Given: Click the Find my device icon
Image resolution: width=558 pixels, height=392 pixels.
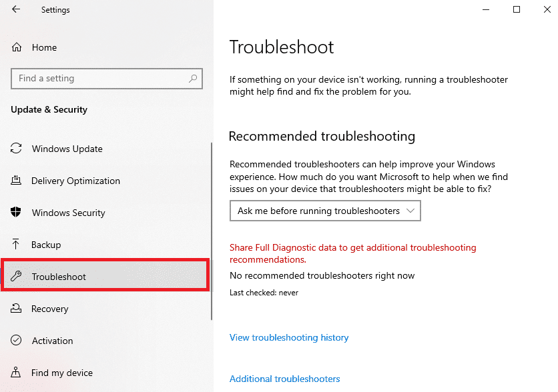Looking at the screenshot, I should (17, 373).
